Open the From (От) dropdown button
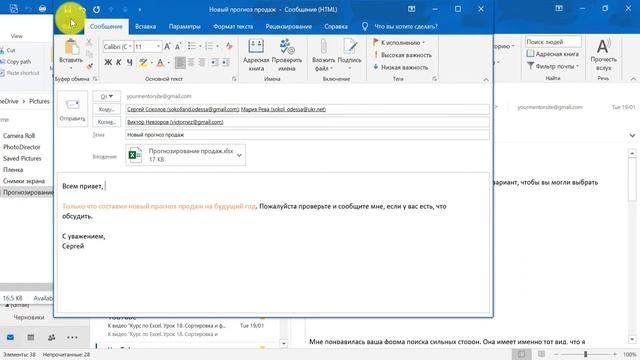 [107, 96]
